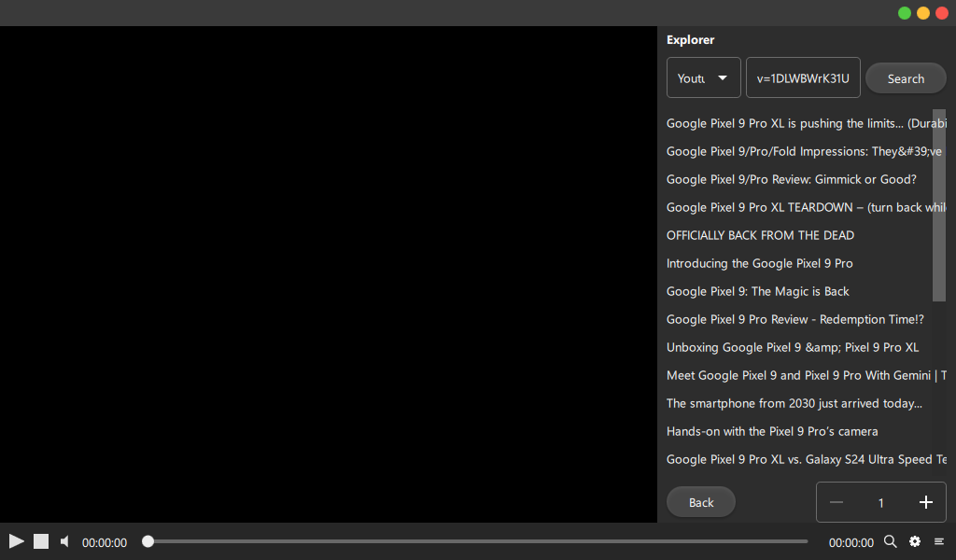Select 'Google Pixel 9: The Magic is Back'
Image resolution: width=956 pixels, height=560 pixels.
(x=806, y=291)
